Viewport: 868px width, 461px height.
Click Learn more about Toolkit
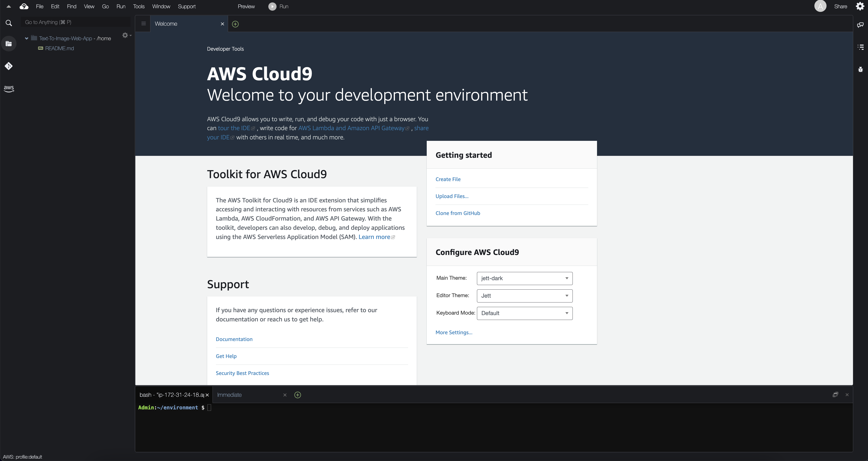[x=376, y=237]
